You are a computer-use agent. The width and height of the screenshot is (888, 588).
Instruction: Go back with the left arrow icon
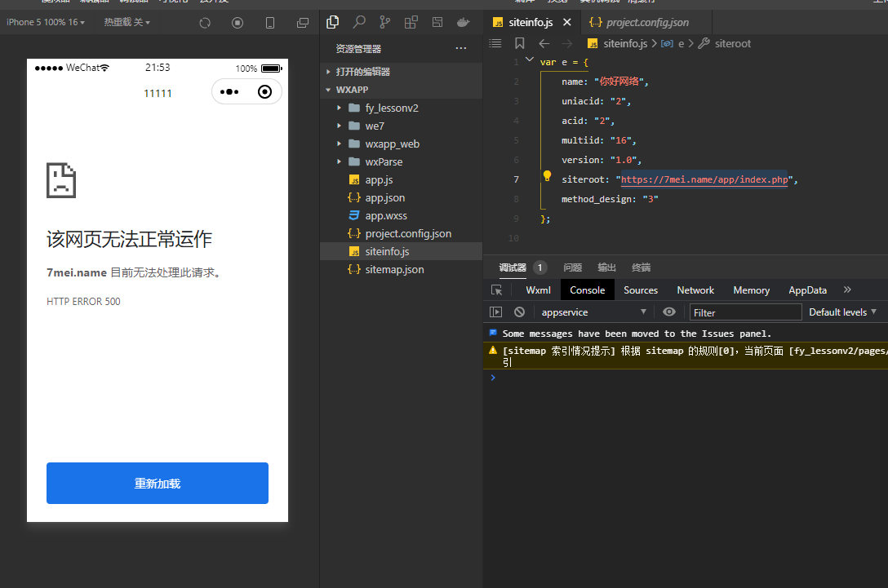(544, 43)
